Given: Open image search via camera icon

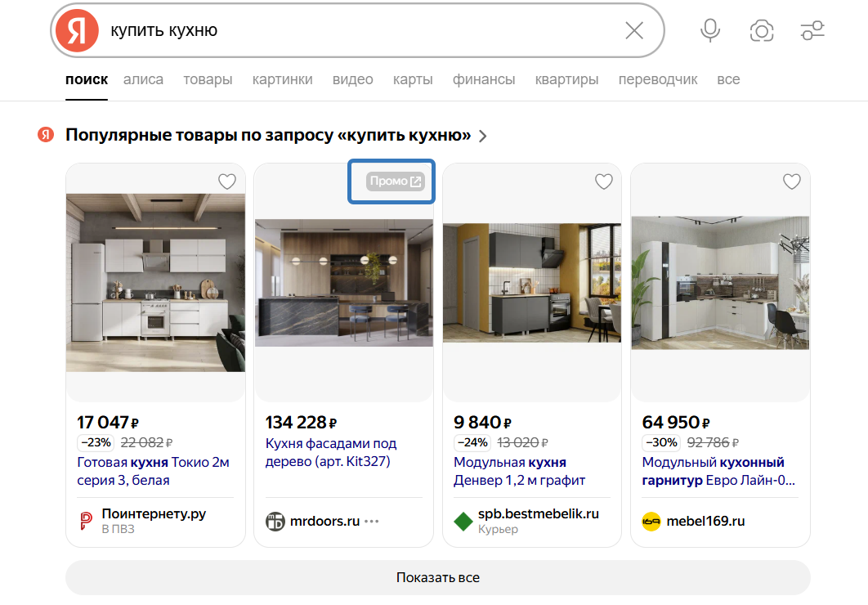Looking at the screenshot, I should 762,31.
